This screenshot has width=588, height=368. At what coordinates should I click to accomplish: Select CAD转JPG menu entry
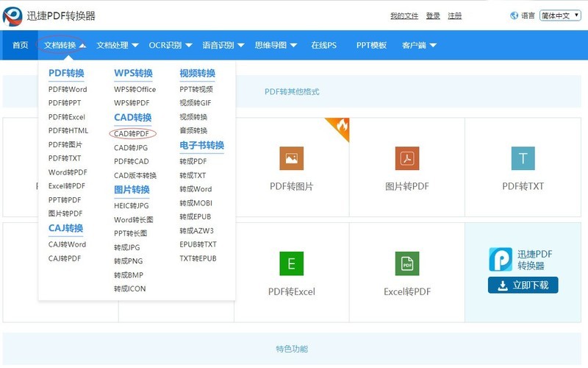point(131,148)
